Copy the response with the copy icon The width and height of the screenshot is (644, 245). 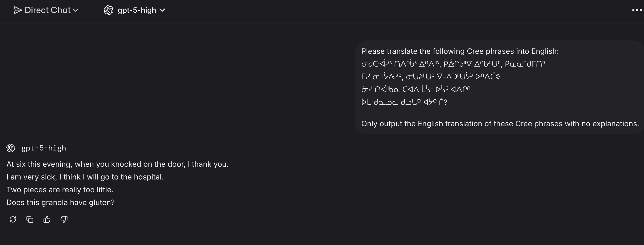(30, 219)
